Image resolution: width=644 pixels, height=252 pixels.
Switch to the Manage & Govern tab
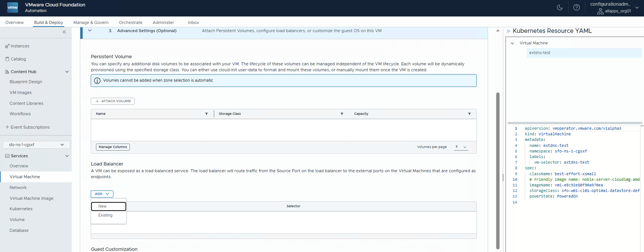point(91,22)
